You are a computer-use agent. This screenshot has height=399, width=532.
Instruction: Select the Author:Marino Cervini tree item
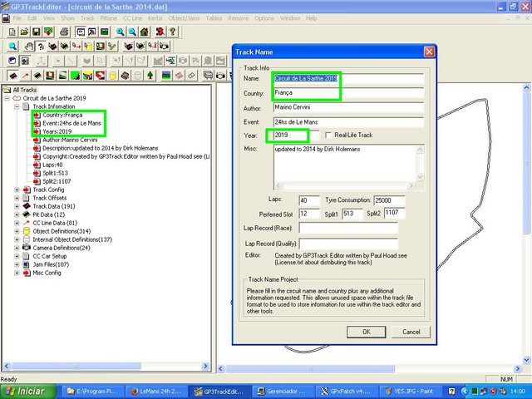tap(70, 140)
